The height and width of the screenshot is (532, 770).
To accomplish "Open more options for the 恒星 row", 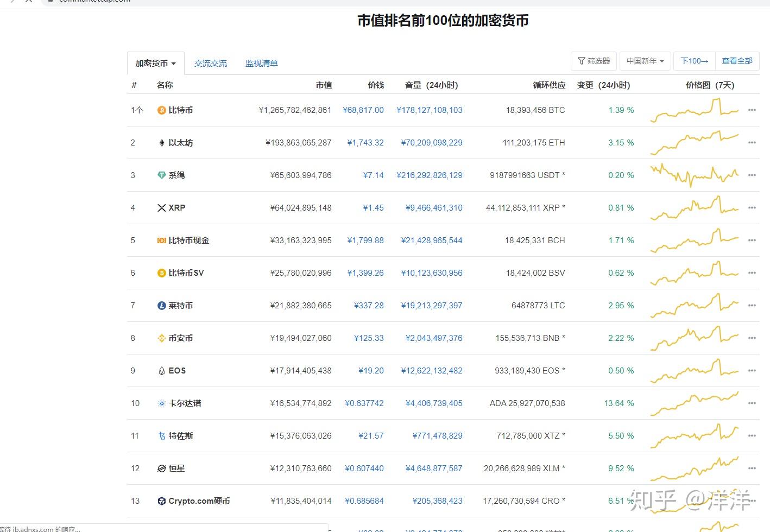I will pos(752,468).
